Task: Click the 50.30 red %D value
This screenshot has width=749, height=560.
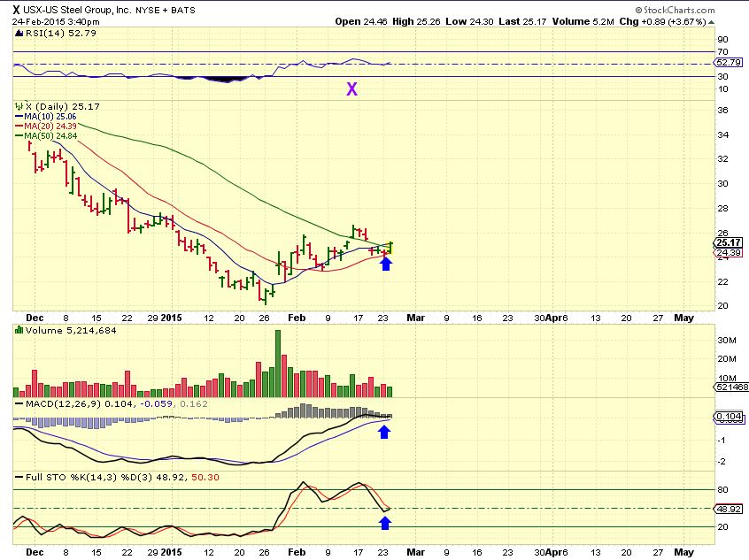Action: pyautogui.click(x=205, y=477)
